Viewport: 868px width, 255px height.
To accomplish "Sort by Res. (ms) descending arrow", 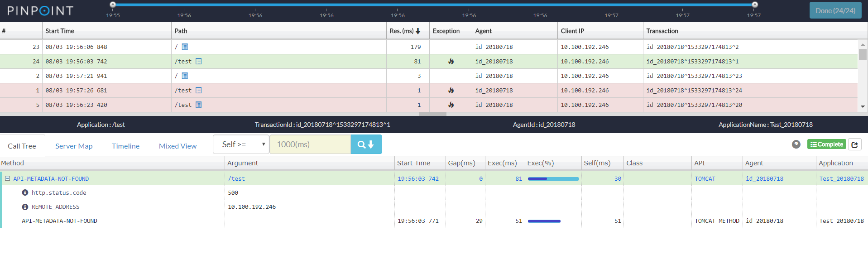I will coord(418,31).
